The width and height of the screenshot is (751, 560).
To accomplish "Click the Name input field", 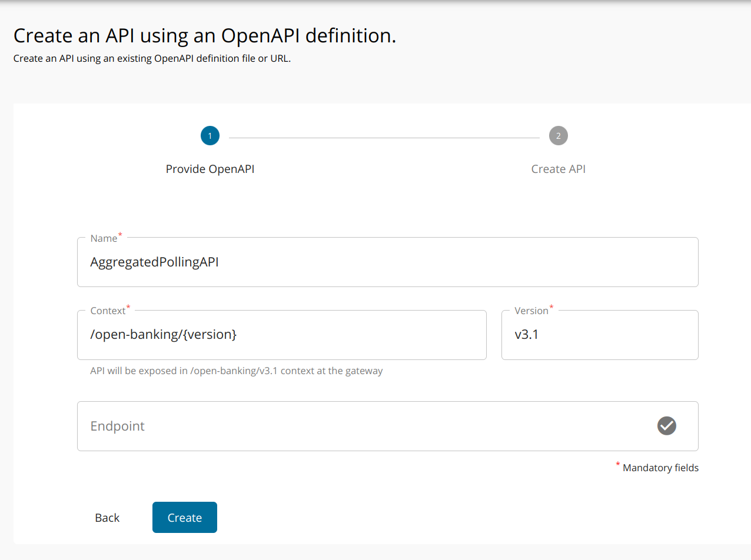I will 388,262.
